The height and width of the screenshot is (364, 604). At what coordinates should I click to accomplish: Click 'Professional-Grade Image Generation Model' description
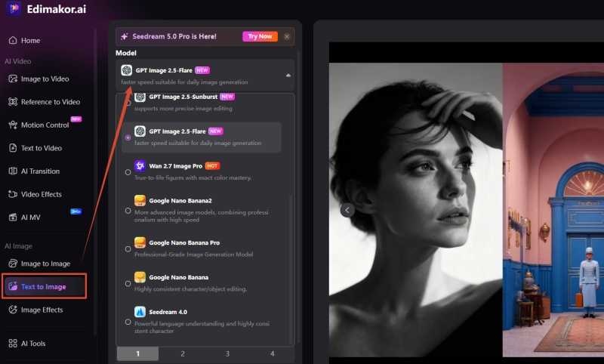coord(194,254)
